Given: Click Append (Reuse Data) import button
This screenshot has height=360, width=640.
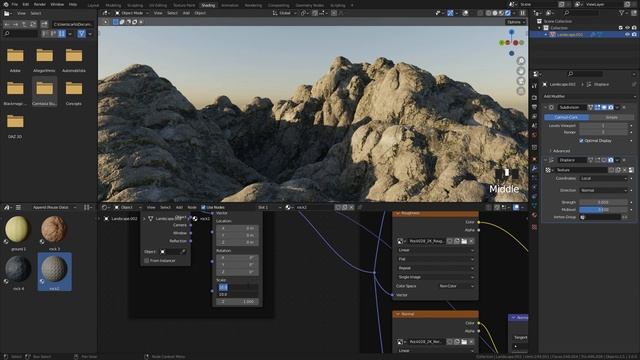Looking at the screenshot, I should pyautogui.click(x=54, y=207).
